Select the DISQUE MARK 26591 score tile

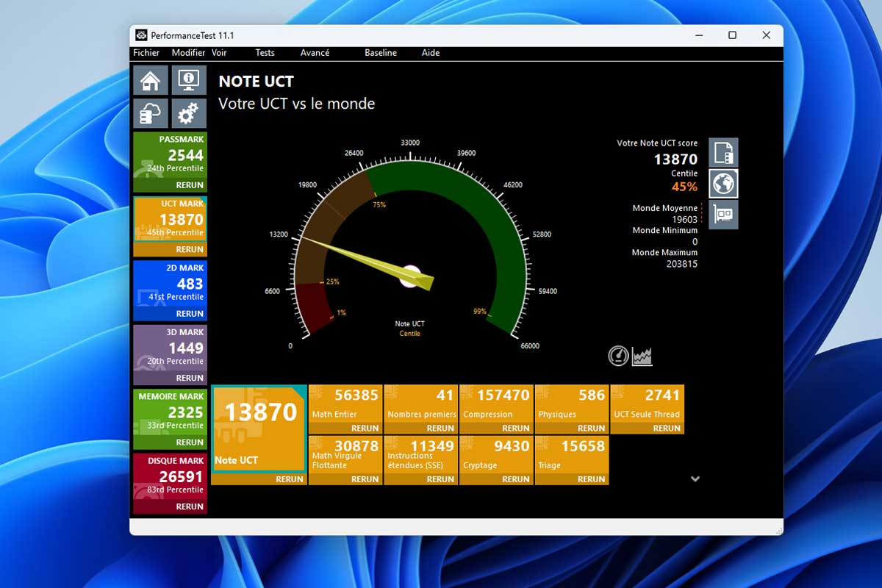[171, 477]
